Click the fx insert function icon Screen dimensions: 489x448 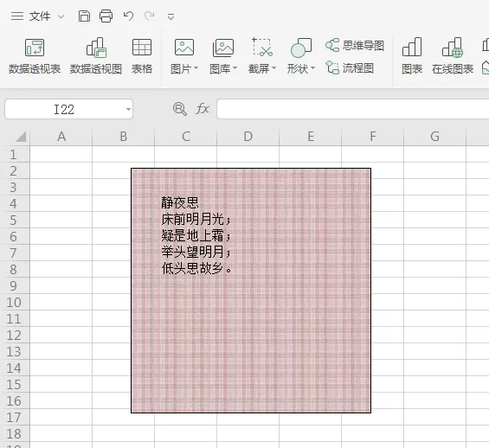(x=203, y=109)
